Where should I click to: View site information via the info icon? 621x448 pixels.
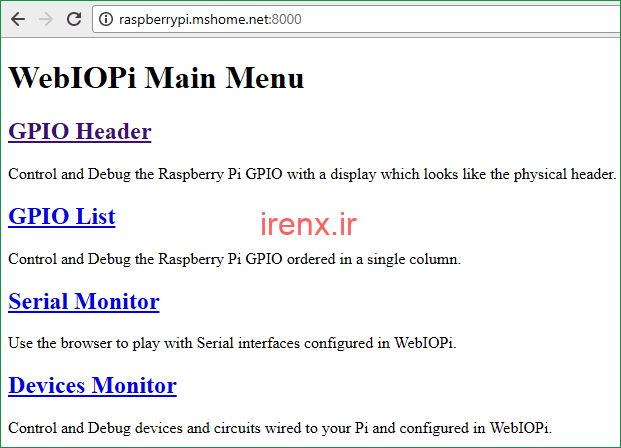click(x=106, y=19)
